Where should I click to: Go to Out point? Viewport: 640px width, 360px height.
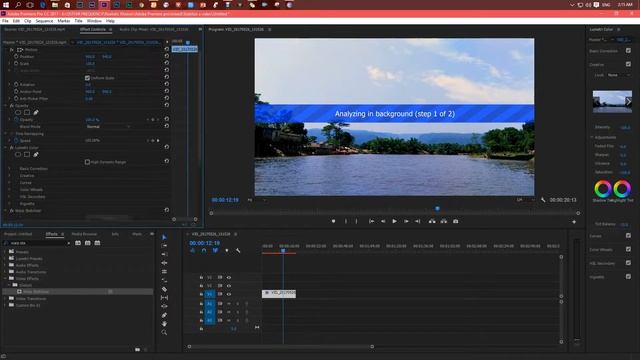418,221
